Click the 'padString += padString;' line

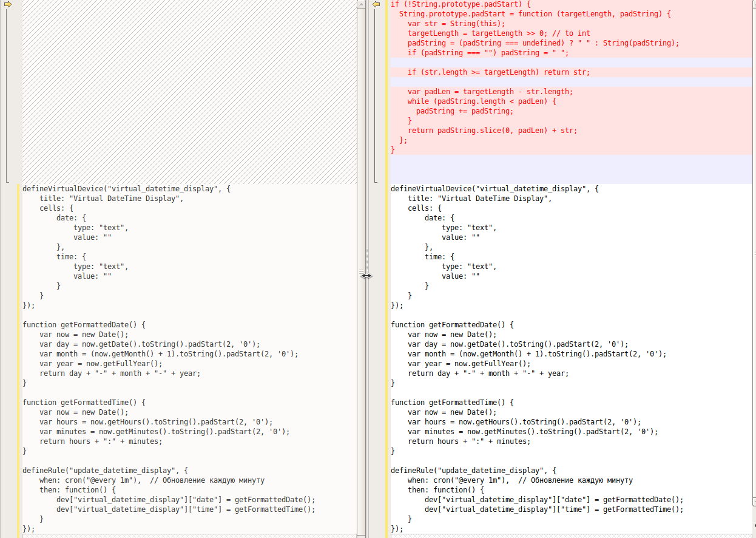pos(465,111)
